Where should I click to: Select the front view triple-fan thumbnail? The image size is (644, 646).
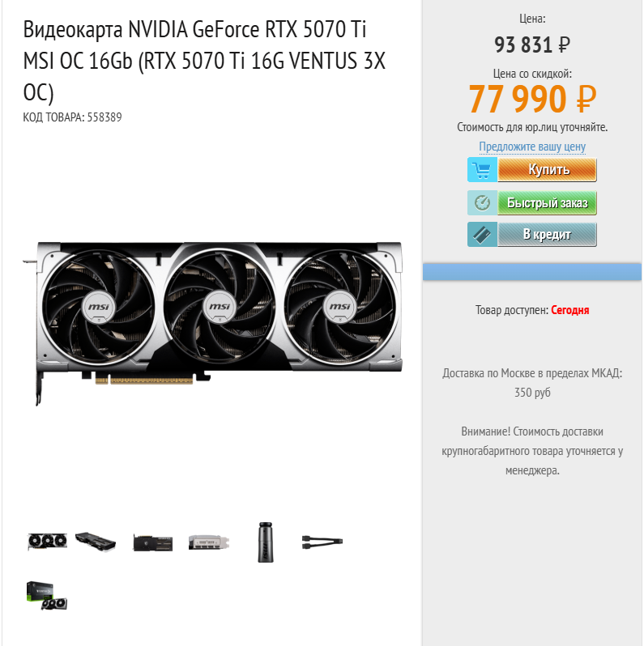click(x=47, y=542)
